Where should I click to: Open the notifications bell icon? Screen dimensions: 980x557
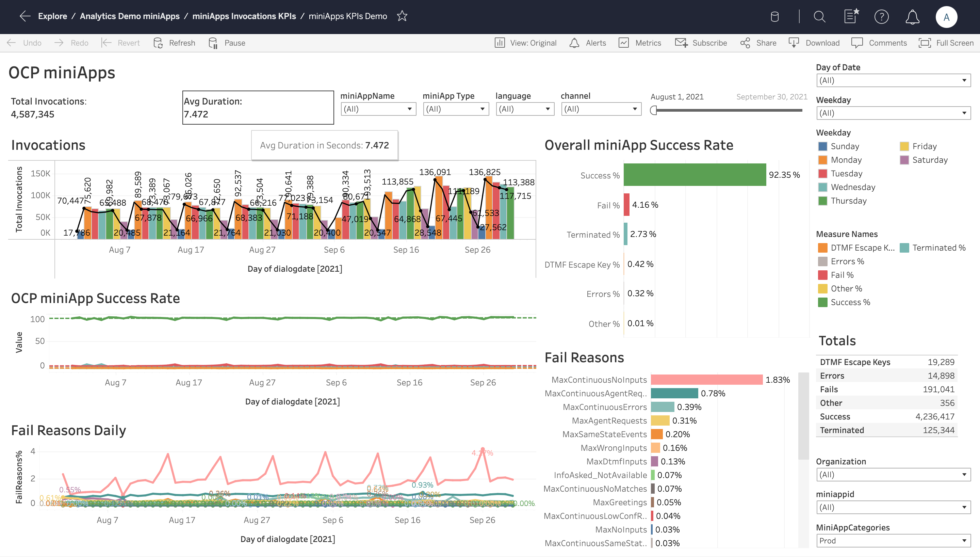click(912, 17)
